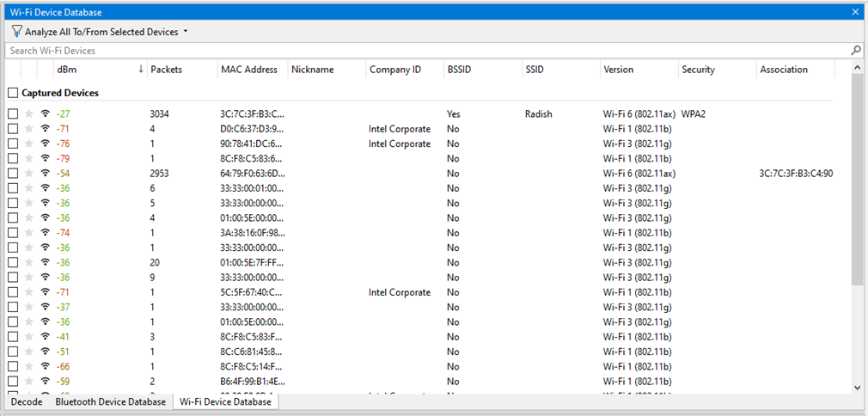The width and height of the screenshot is (868, 416).
Task: Star the 01:00:5E:7F:FF device as favorite
Action: coord(28,262)
